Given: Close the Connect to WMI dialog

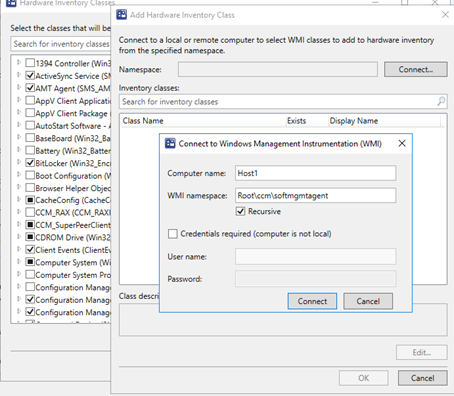Looking at the screenshot, I should coord(402,143).
